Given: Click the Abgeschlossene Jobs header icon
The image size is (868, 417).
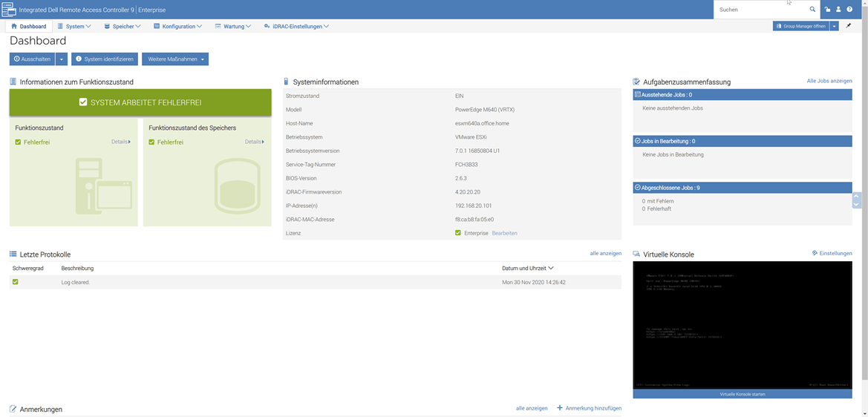Looking at the screenshot, I should (x=638, y=188).
